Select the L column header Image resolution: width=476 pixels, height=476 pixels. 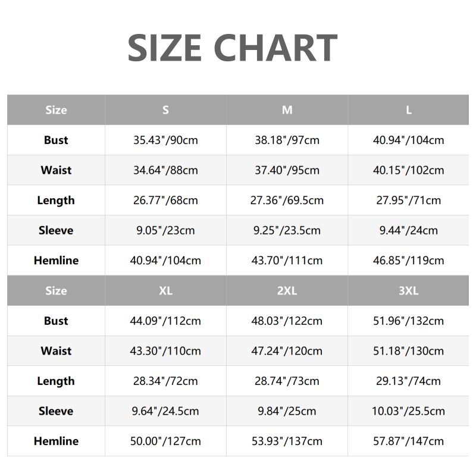pos(409,110)
